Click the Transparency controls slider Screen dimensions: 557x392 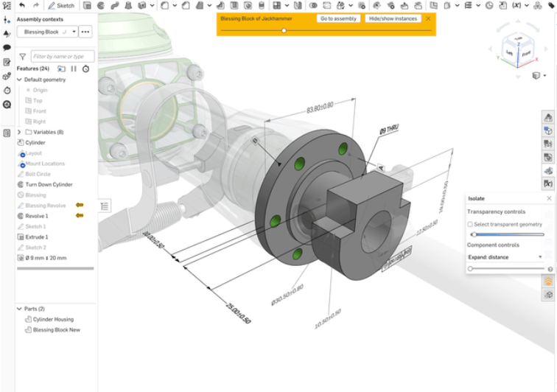[x=508, y=234]
